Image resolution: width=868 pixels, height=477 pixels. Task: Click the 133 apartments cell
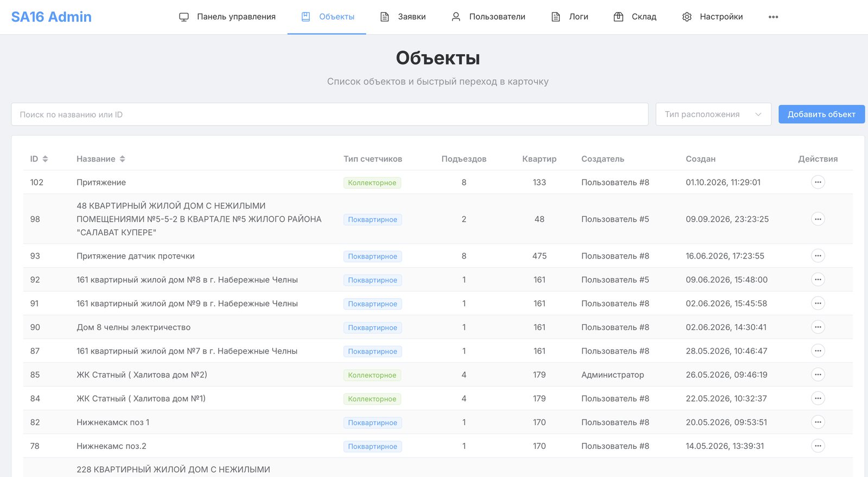(x=539, y=182)
